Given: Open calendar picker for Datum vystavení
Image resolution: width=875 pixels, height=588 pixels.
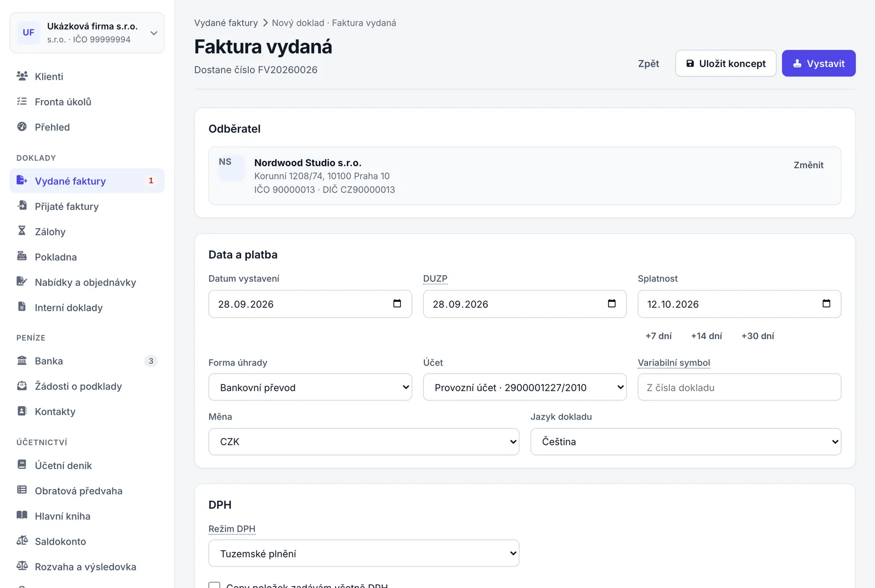Looking at the screenshot, I should tap(397, 304).
